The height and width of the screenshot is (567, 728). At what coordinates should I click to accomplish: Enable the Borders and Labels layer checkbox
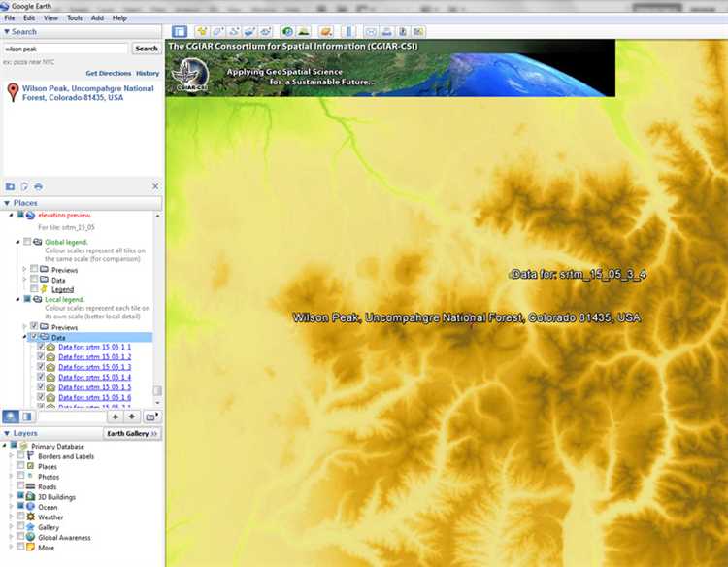tap(20, 455)
